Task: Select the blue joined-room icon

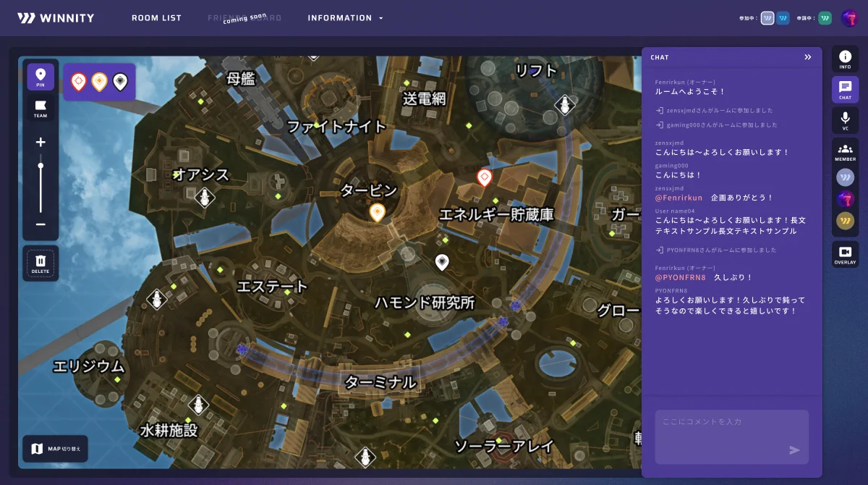Action: coord(783,18)
